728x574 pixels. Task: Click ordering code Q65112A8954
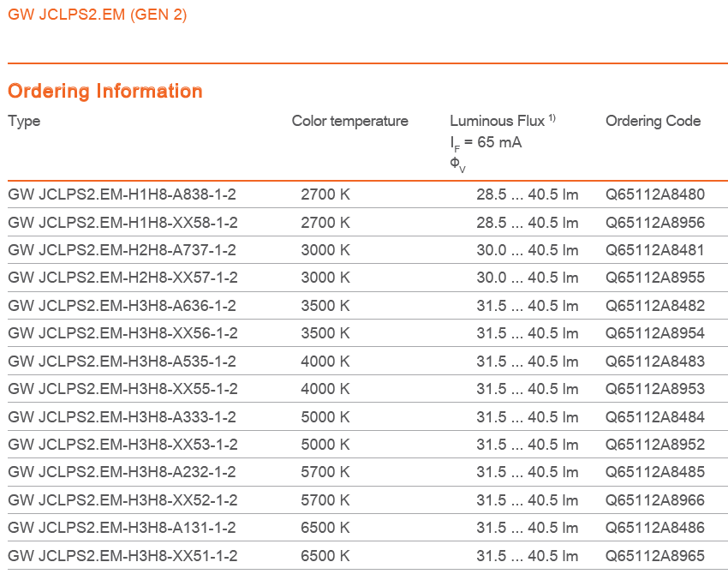point(655,333)
